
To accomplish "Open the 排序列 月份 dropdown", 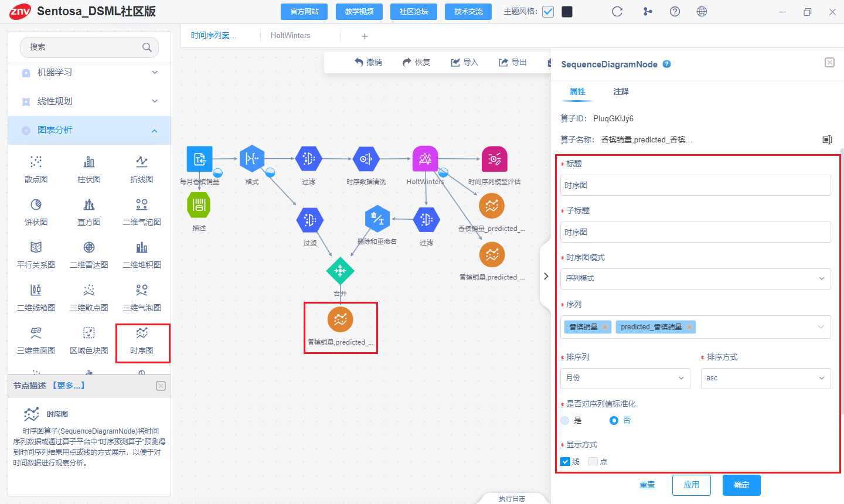I will point(625,379).
